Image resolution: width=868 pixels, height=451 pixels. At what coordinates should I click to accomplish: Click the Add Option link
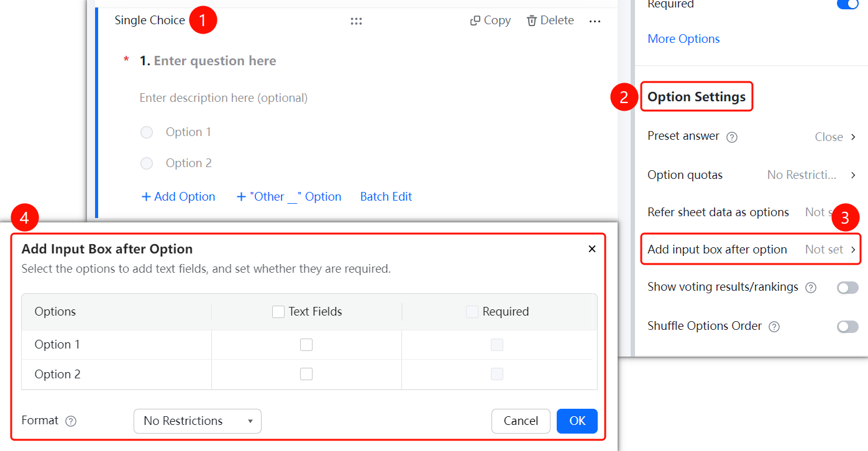[x=178, y=197]
